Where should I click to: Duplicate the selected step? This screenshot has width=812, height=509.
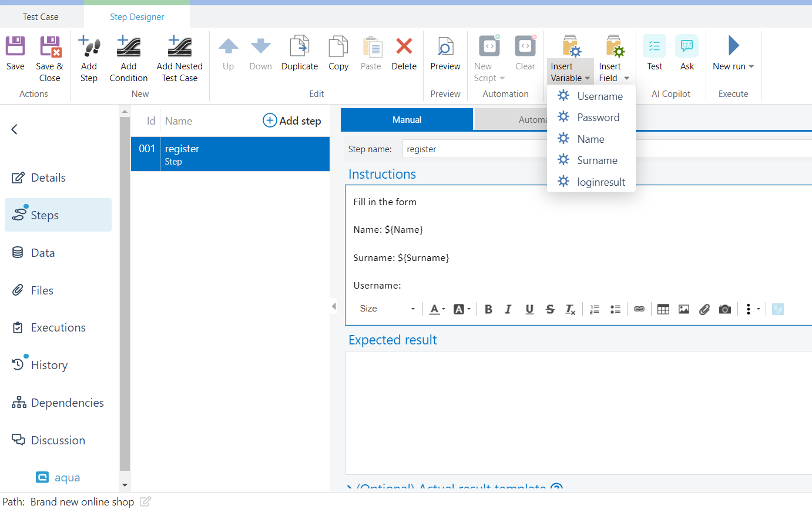[x=300, y=47]
